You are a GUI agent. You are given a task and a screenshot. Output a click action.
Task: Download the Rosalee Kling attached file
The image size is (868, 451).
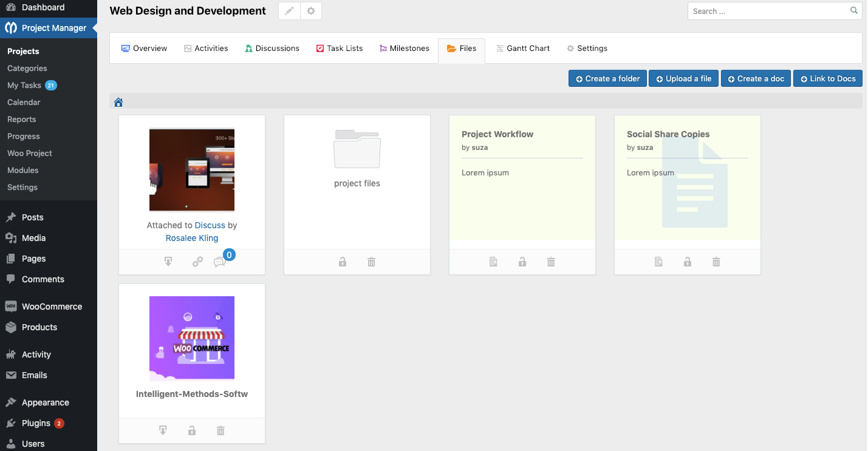click(x=168, y=261)
